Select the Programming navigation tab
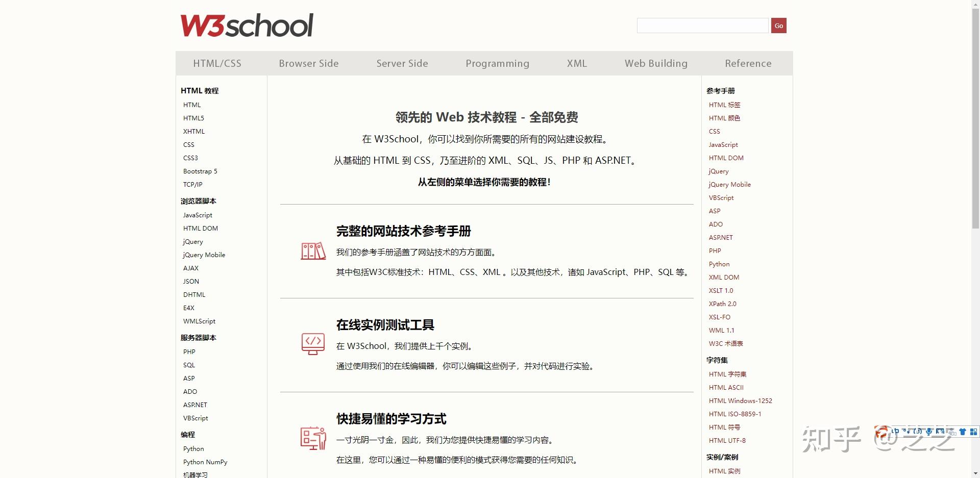 [498, 63]
